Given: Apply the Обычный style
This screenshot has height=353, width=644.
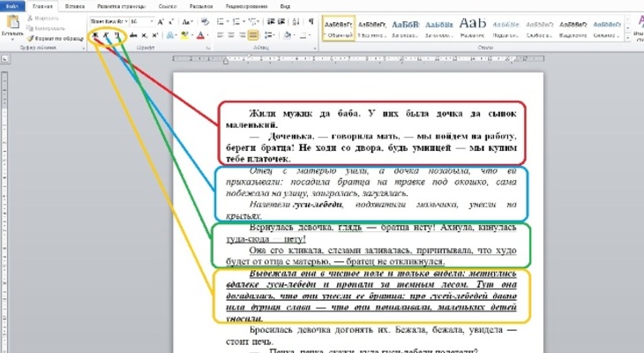Looking at the screenshot, I should coord(339,28).
